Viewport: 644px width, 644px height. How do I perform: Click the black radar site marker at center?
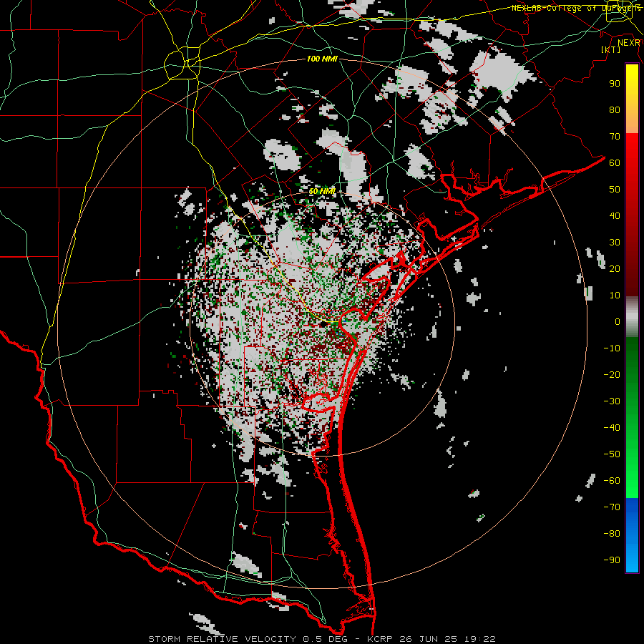(323, 324)
